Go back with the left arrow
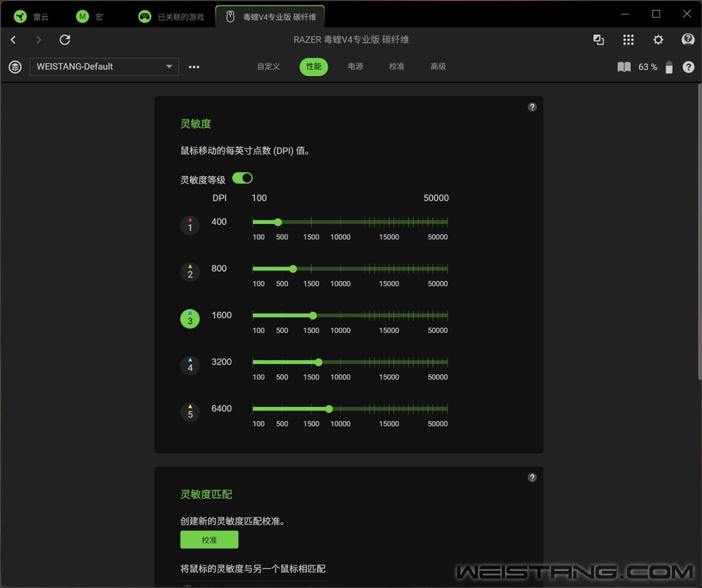 click(x=14, y=40)
